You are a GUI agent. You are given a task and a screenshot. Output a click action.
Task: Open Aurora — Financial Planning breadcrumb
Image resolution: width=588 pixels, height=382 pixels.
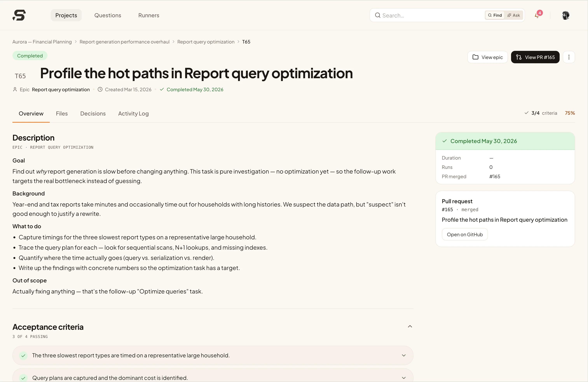42,42
